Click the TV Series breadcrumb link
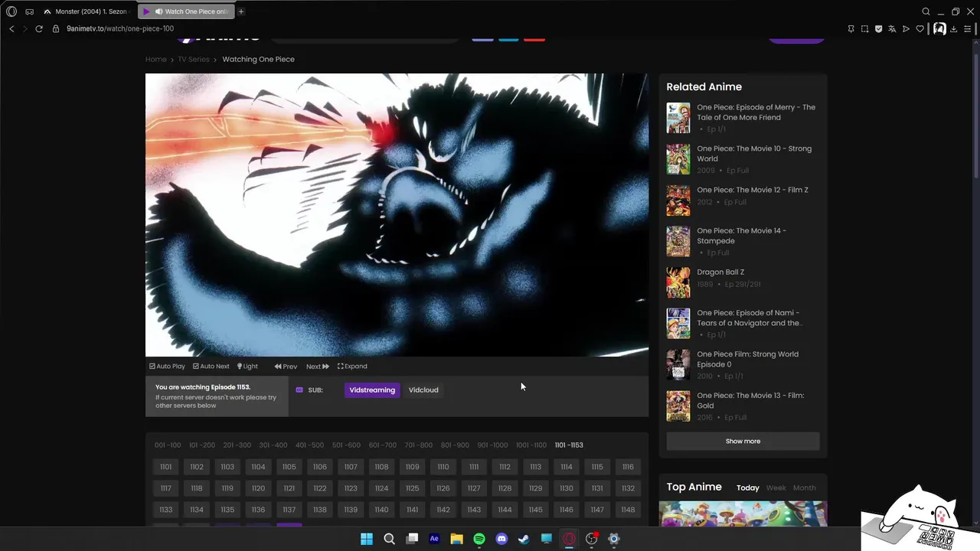This screenshot has height=551, width=980. click(194, 59)
